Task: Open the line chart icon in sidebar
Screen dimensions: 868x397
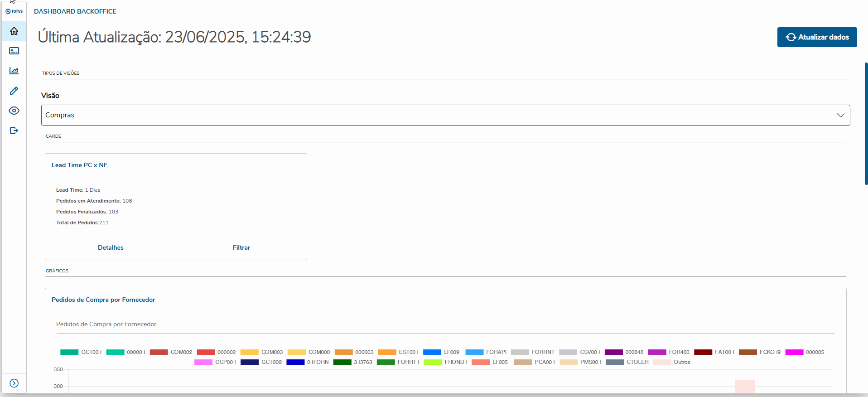Action: point(14,71)
